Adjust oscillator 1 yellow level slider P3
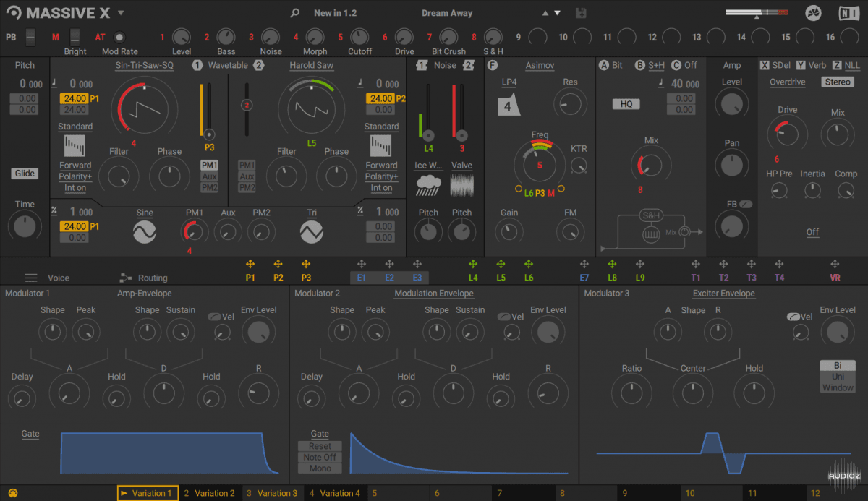Image resolution: width=868 pixels, height=501 pixels. (209, 109)
